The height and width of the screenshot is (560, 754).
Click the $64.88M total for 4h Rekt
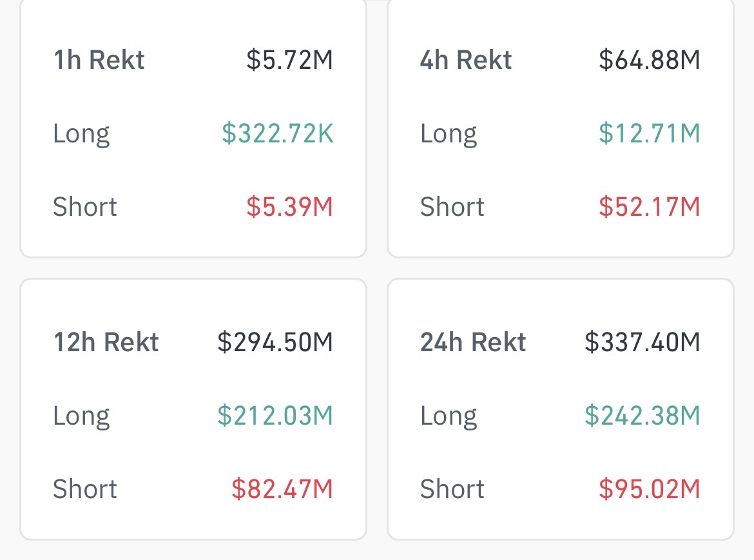click(649, 60)
